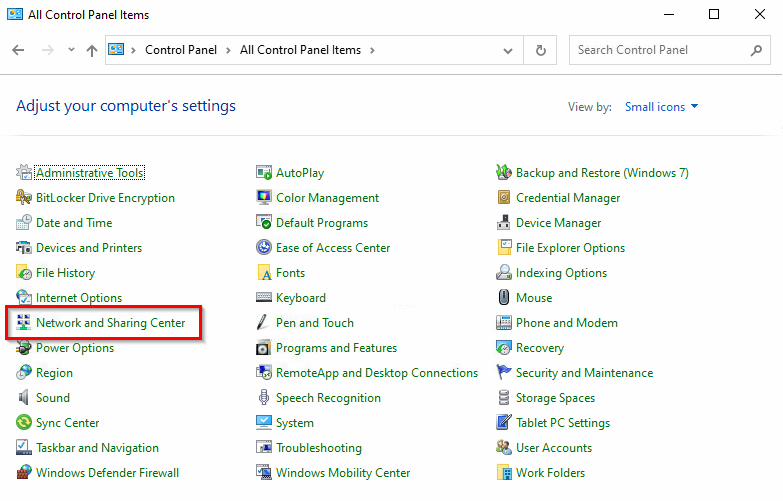Click the Color Management icon
This screenshot has height=501, width=783.
point(264,198)
